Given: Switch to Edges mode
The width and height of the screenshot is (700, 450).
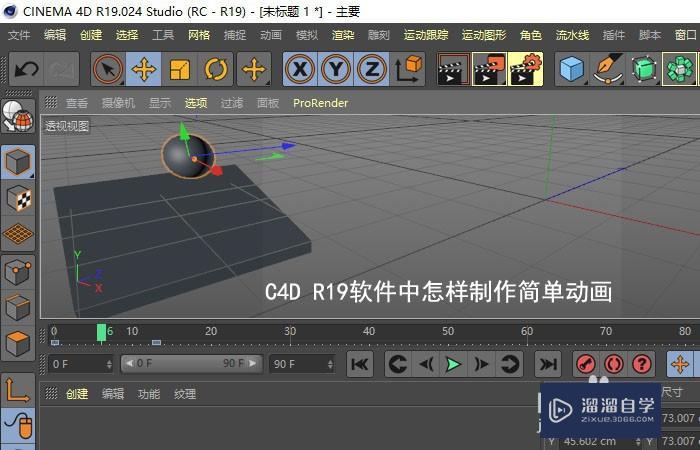Looking at the screenshot, I should 18,308.
